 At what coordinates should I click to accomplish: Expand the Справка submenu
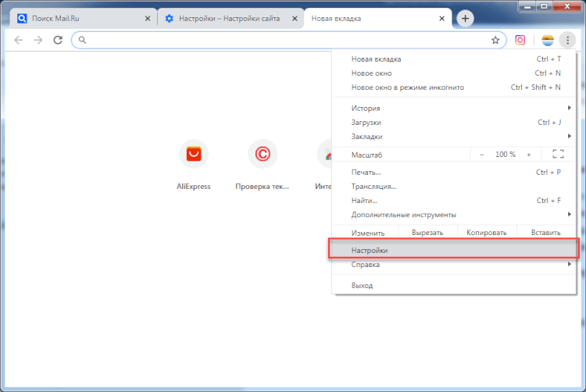point(454,265)
